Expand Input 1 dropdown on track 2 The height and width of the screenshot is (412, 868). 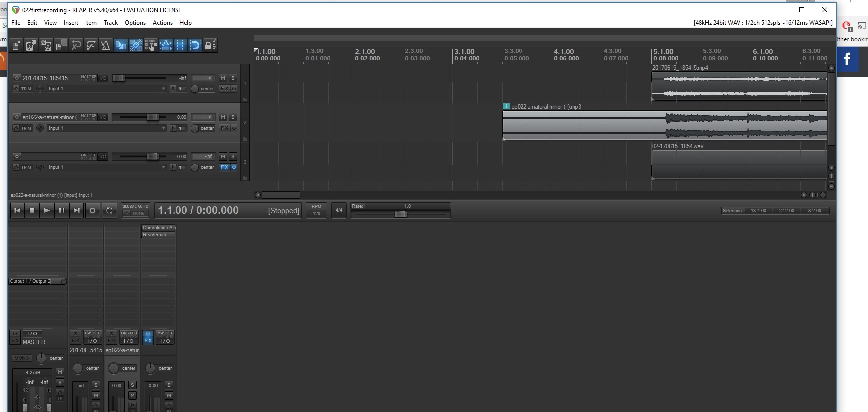pyautogui.click(x=106, y=128)
